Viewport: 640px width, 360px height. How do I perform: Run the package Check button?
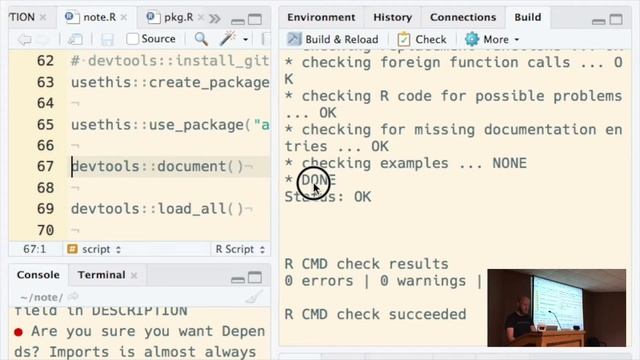[422, 39]
